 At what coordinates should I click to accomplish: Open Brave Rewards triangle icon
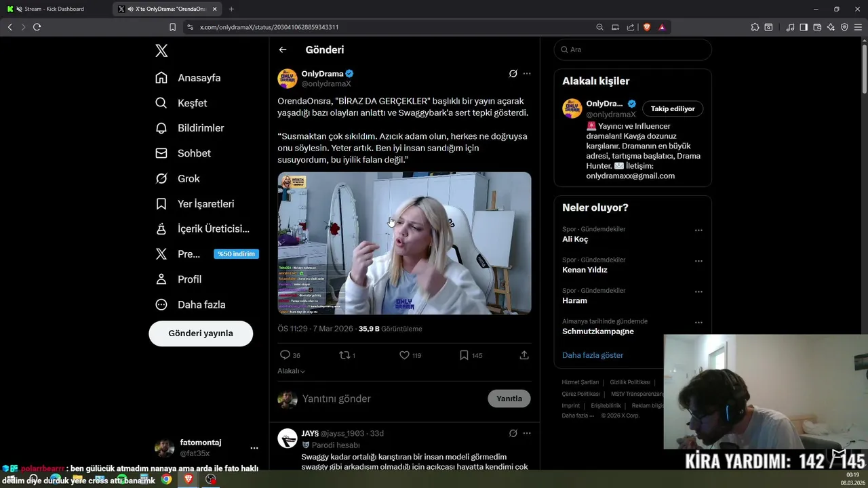click(662, 27)
